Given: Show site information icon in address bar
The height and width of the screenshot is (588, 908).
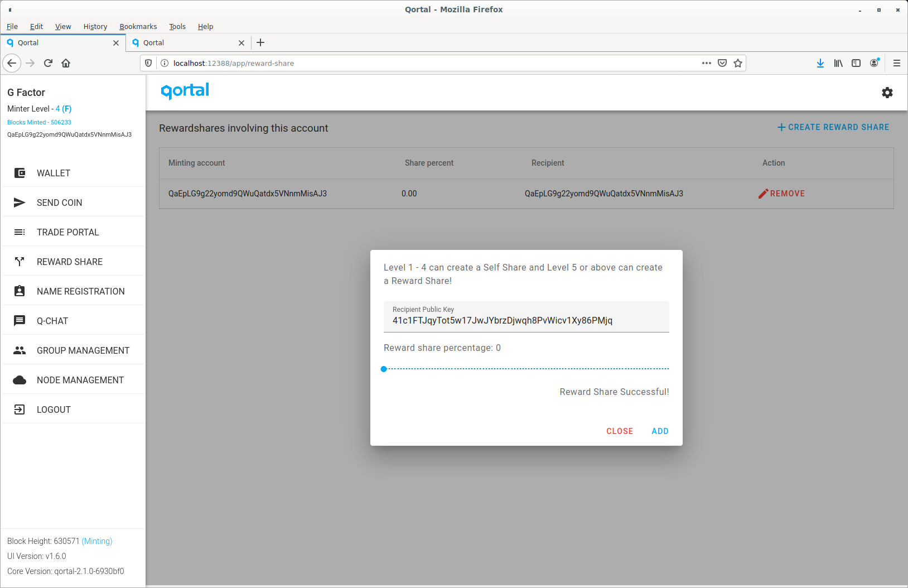Looking at the screenshot, I should [165, 63].
